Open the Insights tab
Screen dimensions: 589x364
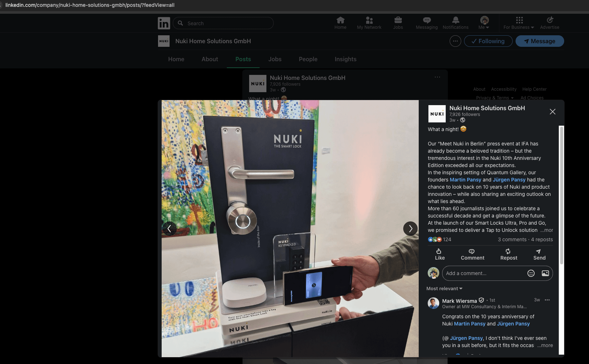[x=345, y=59]
